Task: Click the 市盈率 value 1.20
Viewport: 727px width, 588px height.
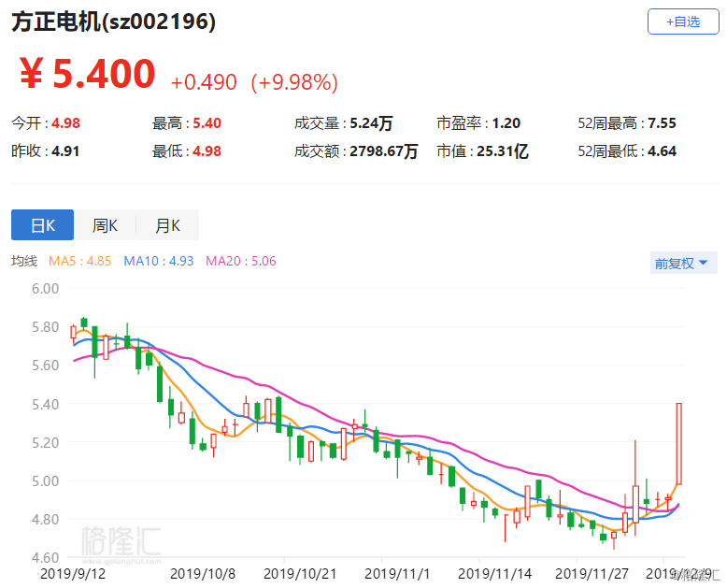Action: [506, 123]
